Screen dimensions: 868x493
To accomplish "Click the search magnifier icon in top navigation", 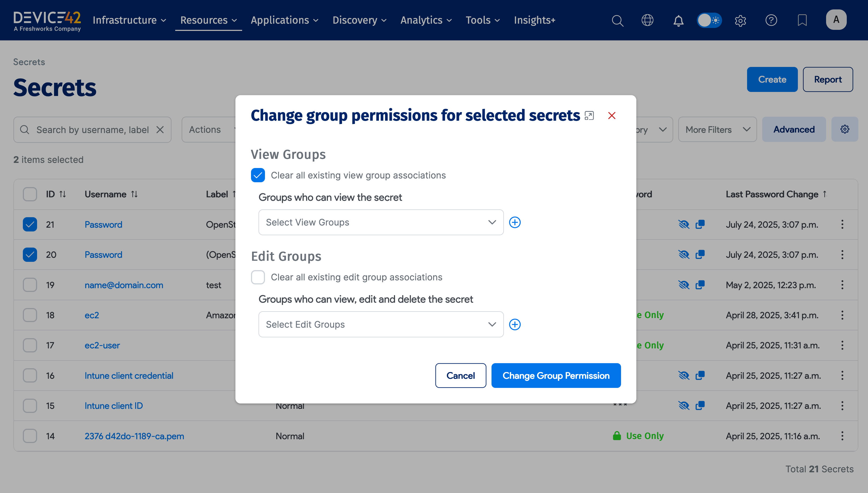I will (x=617, y=20).
